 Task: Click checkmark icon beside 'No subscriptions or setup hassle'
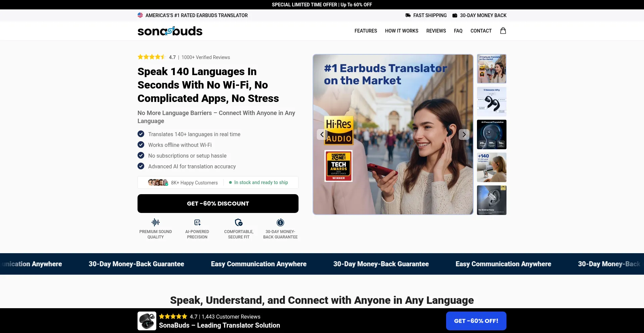[141, 155]
